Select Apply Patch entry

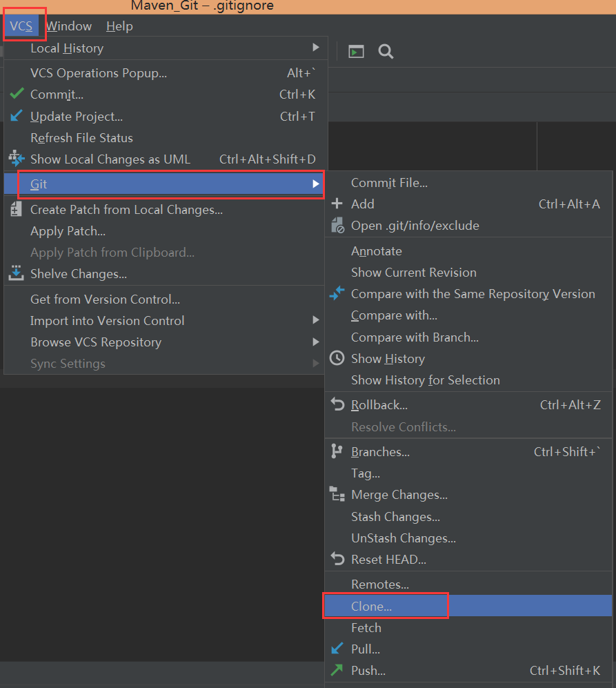tap(164, 231)
